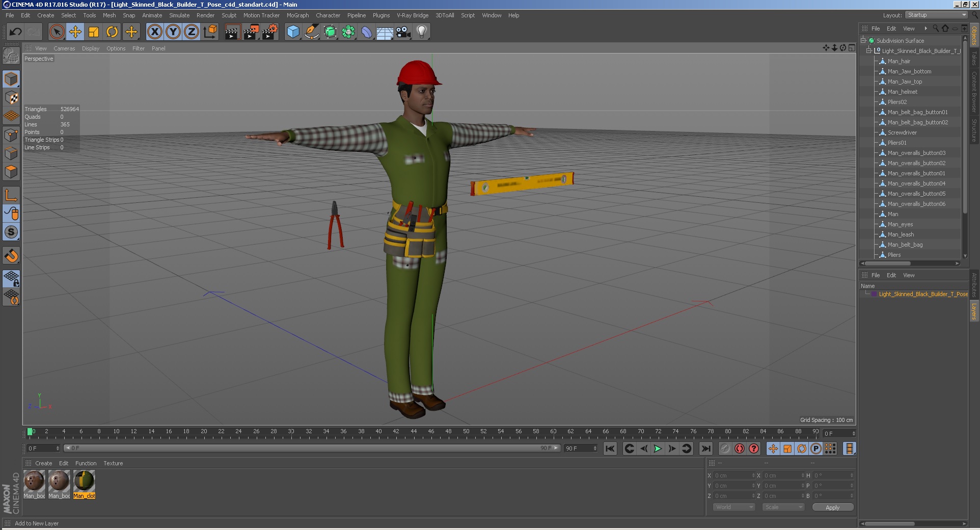Open material manager Texture menu
980x530 pixels.
(x=113, y=463)
